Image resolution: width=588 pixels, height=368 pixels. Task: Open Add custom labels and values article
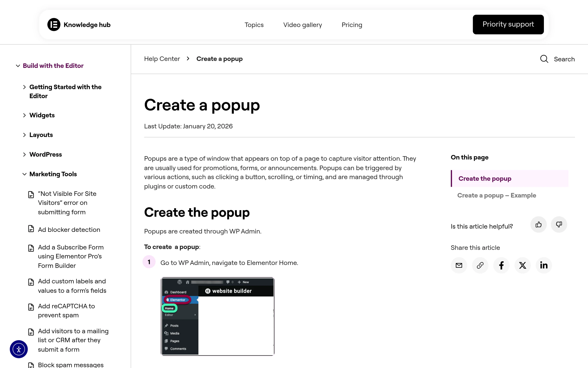coord(72,286)
